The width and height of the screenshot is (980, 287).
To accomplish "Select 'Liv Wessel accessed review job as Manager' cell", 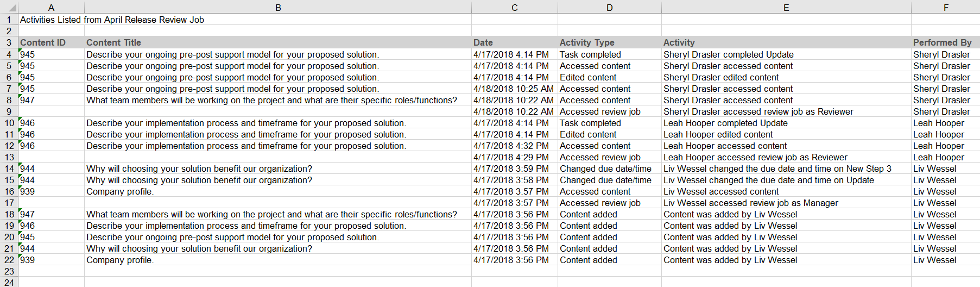I will pyautogui.click(x=786, y=203).
